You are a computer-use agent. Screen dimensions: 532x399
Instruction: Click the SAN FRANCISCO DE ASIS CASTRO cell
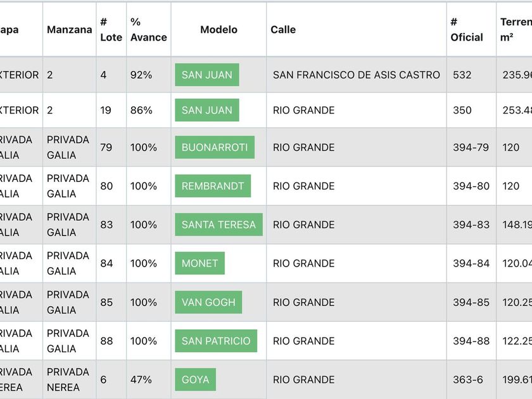[356, 75]
